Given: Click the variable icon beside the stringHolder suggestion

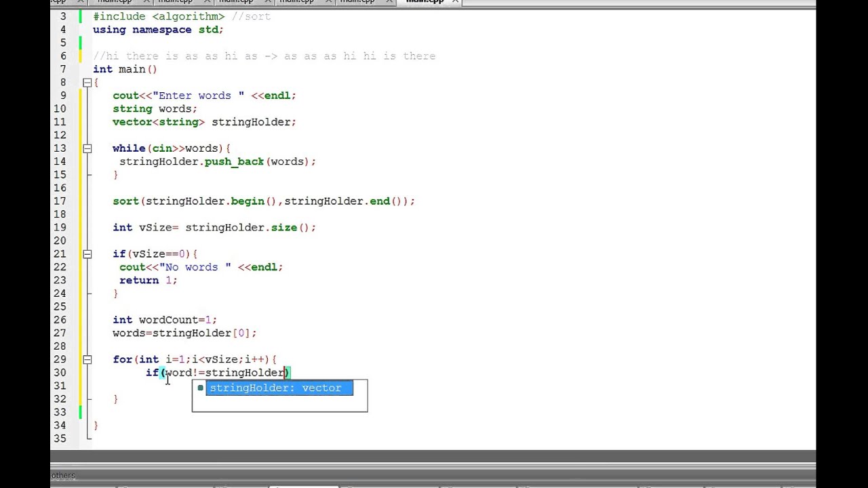Looking at the screenshot, I should pos(200,388).
